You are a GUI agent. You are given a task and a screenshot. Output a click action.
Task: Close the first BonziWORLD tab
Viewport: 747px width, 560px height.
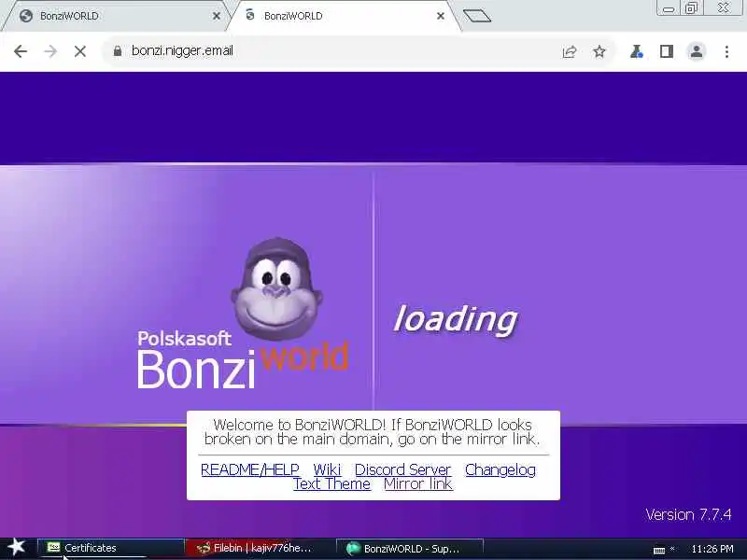(x=217, y=16)
